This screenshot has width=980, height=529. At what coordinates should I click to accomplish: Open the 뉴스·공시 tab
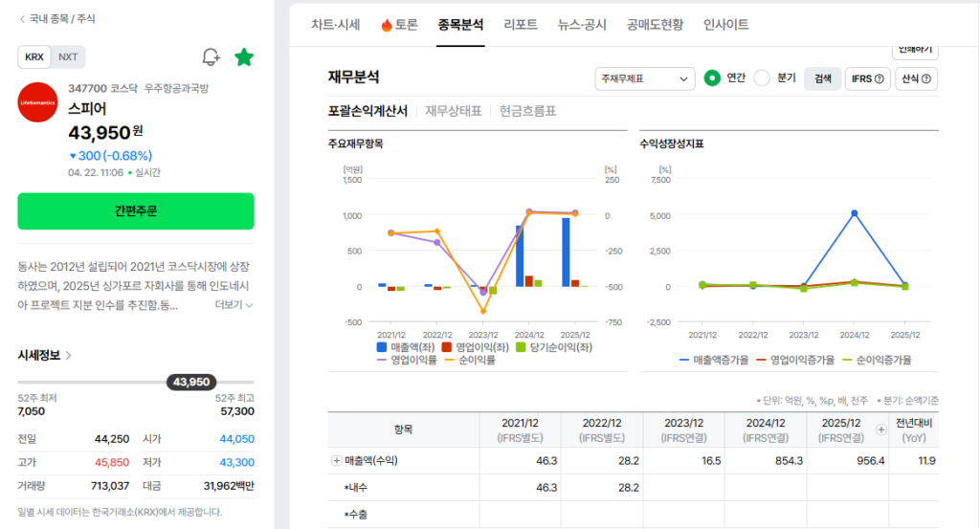[x=582, y=25]
